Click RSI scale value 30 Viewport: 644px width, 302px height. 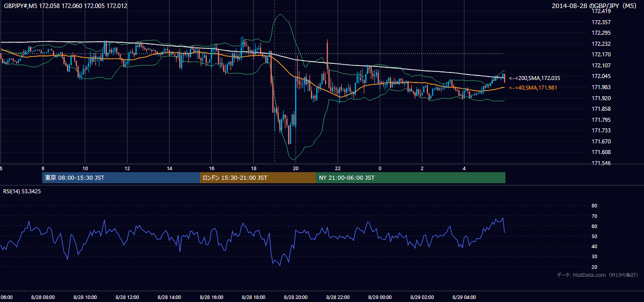pyautogui.click(x=594, y=257)
